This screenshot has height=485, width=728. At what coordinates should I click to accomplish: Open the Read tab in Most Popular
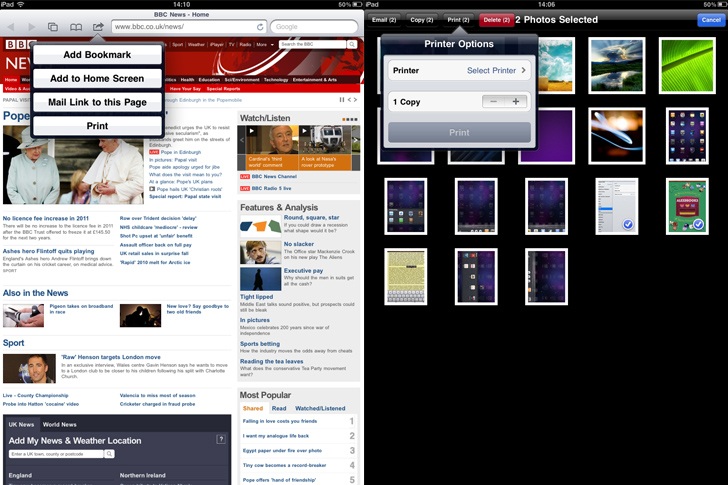click(x=279, y=408)
